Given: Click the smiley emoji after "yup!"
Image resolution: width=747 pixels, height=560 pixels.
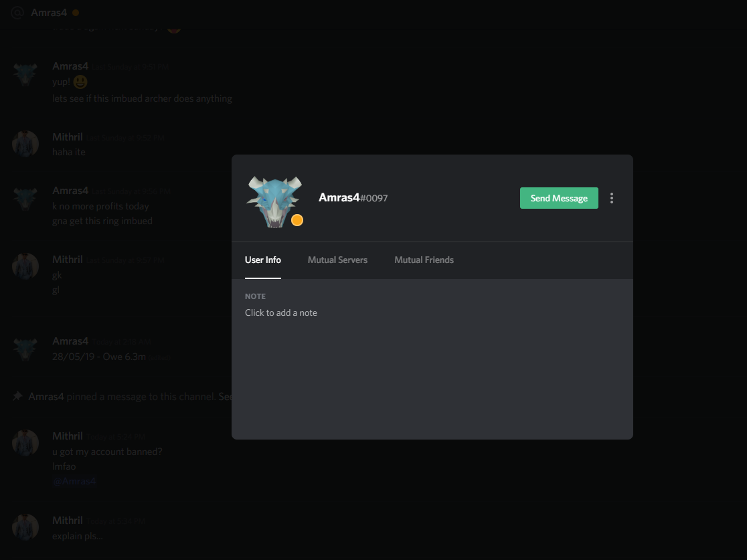Looking at the screenshot, I should point(80,82).
